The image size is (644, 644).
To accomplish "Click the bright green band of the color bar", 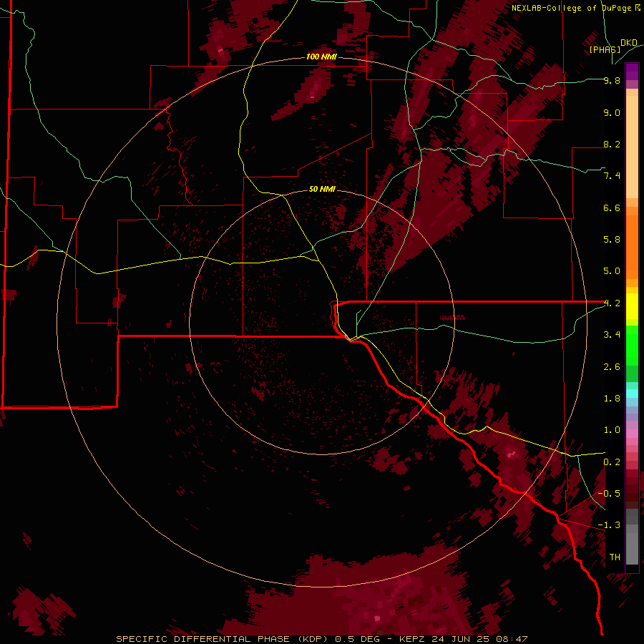I will pyautogui.click(x=632, y=346).
